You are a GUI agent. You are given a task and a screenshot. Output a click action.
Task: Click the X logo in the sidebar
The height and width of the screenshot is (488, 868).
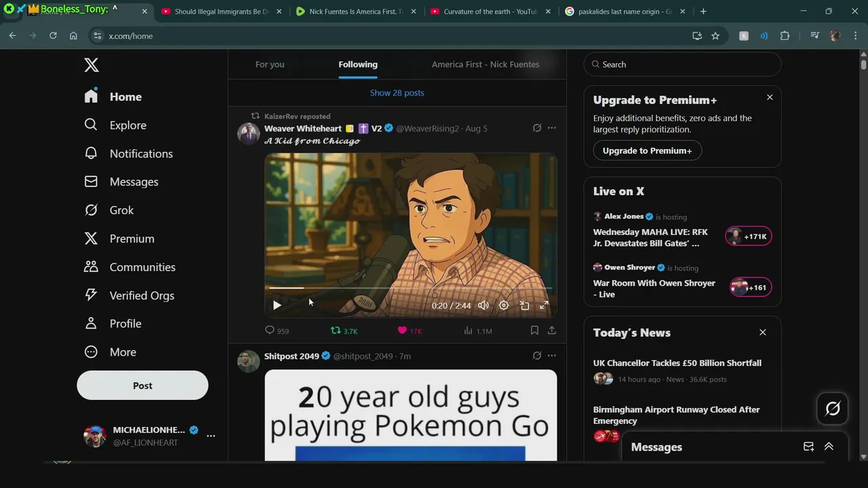click(x=92, y=65)
